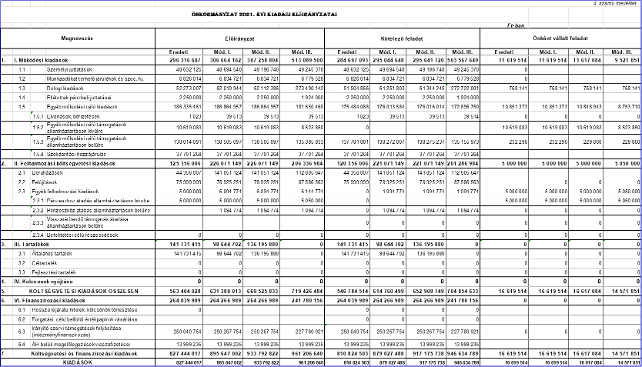Select the row label "KIADÁSOK" in the bottom row
The image size is (642, 367).
[x=77, y=362]
